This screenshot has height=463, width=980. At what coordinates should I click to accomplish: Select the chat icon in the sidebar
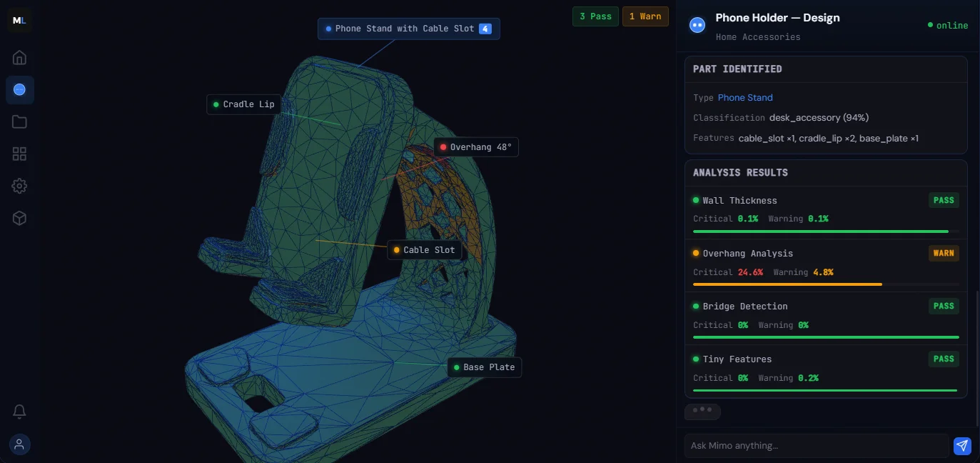click(19, 89)
